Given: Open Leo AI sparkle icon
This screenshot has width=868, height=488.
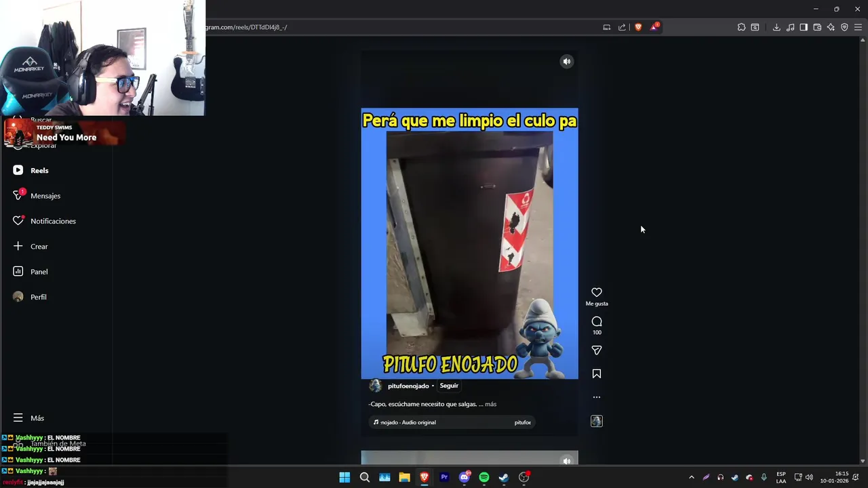Looking at the screenshot, I should click(x=831, y=27).
